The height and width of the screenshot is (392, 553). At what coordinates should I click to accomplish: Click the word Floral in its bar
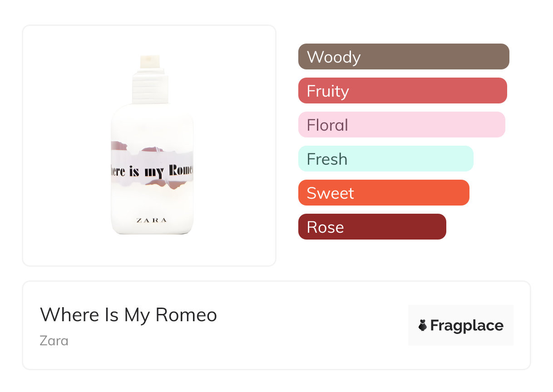click(327, 125)
